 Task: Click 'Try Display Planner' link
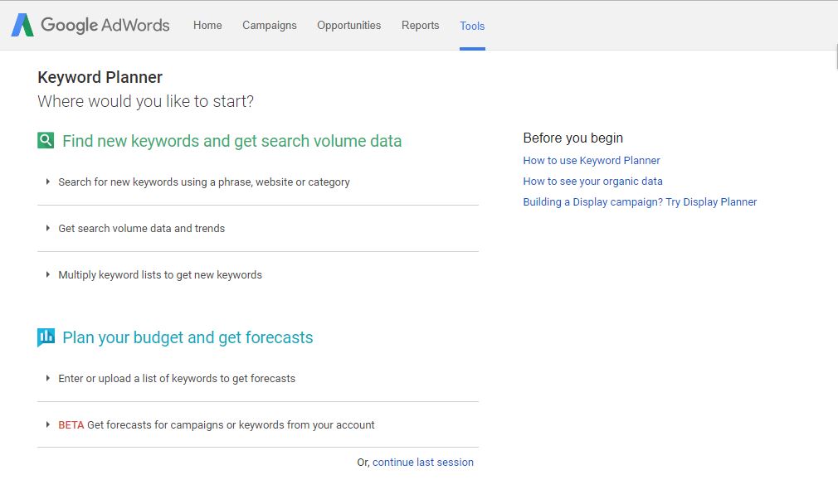711,201
